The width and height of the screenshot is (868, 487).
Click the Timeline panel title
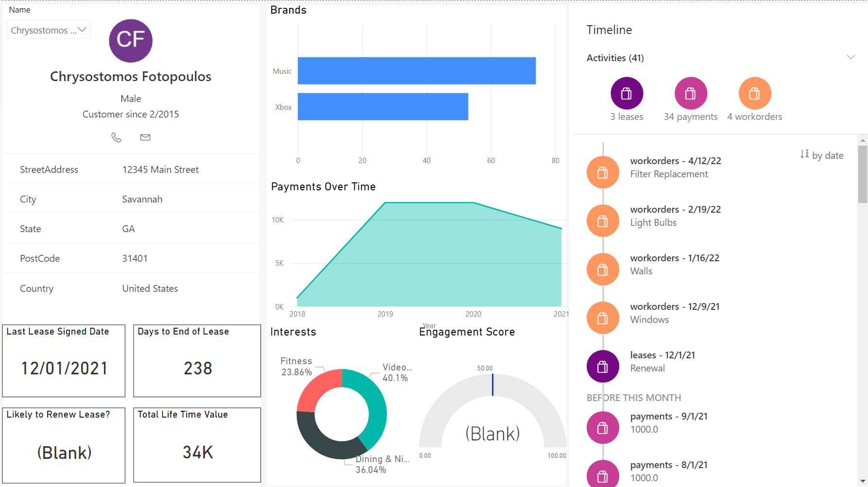coord(609,30)
